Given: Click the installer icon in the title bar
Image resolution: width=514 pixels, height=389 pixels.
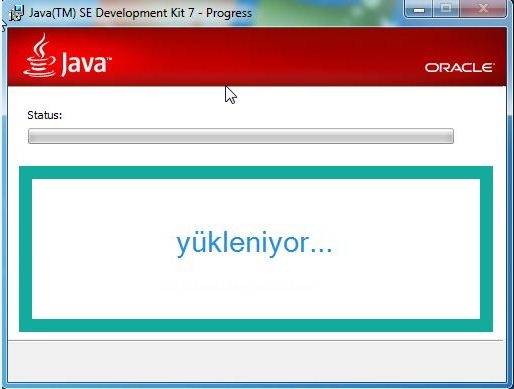Looking at the screenshot, I should [x=16, y=13].
